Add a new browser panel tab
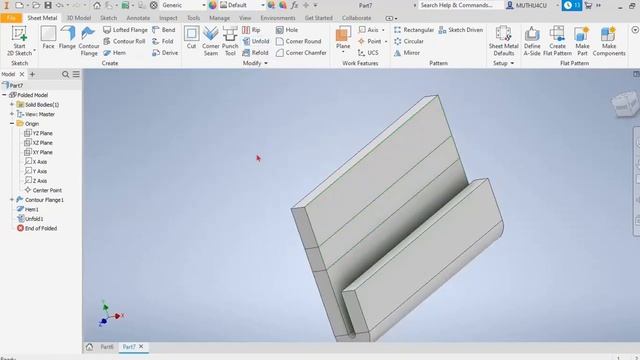 (x=32, y=74)
